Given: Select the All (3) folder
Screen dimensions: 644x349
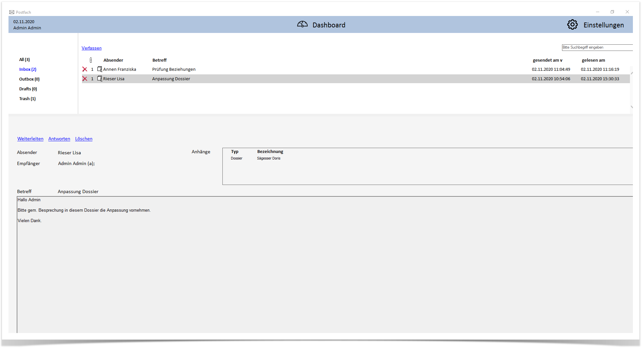Looking at the screenshot, I should [x=24, y=60].
